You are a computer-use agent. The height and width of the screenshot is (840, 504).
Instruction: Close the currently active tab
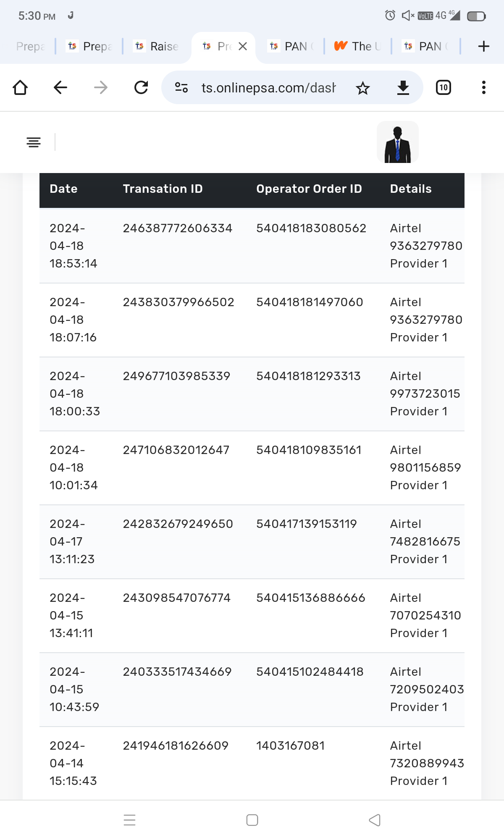pyautogui.click(x=243, y=46)
